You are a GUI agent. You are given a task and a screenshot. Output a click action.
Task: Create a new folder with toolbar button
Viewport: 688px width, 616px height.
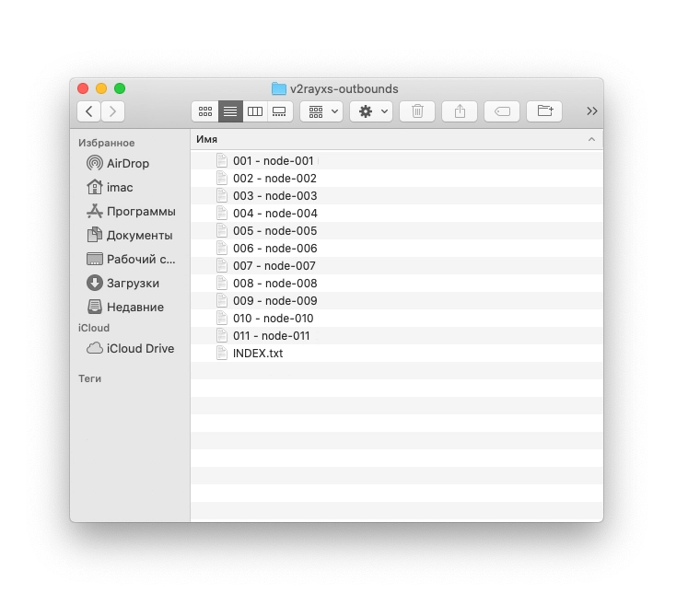[544, 111]
